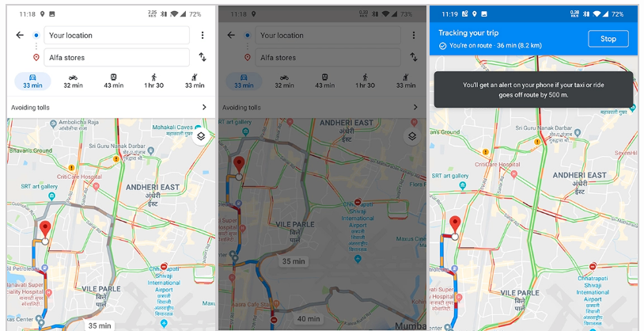The height and width of the screenshot is (331, 644).
Task: Tap the back arrow in the darkened middle screen
Action: 231,36
